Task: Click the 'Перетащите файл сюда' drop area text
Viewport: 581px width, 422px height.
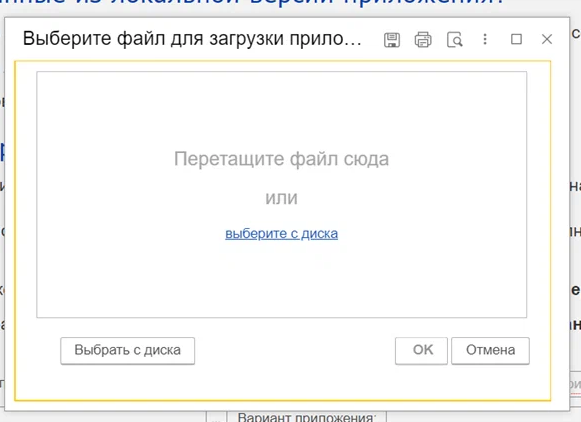Action: coord(282,159)
